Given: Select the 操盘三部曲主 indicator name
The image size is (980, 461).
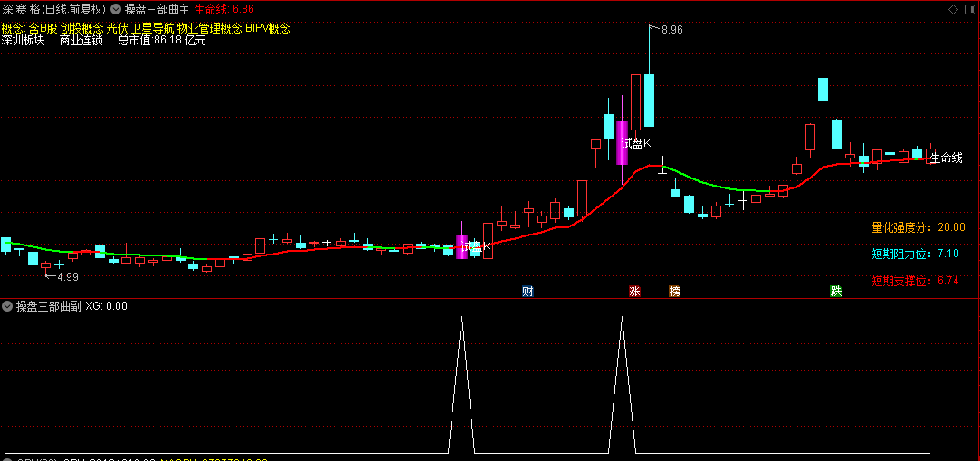Looking at the screenshot, I should tap(157, 9).
